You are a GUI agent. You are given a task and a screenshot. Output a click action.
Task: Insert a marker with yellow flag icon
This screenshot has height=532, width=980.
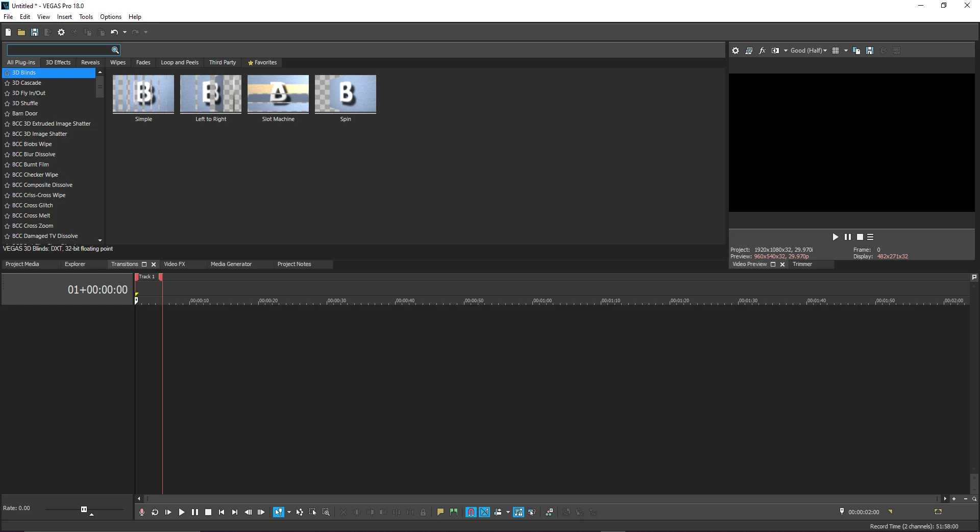tap(440, 512)
